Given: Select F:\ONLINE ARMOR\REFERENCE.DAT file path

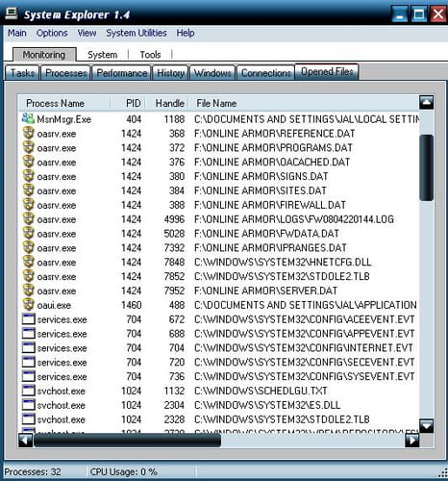Looking at the screenshot, I should coord(274,133).
